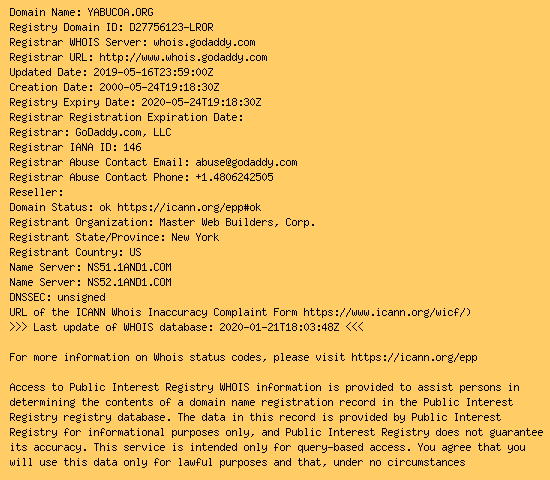Click the NS52.1AND1.COM name server
The image size is (550, 480).
[129, 282]
